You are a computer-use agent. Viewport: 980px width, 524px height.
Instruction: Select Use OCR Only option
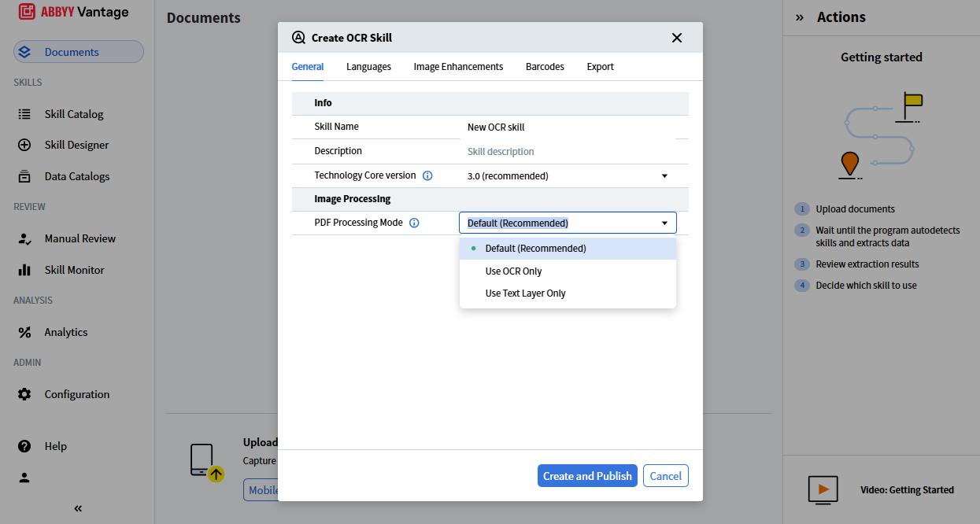point(568,271)
